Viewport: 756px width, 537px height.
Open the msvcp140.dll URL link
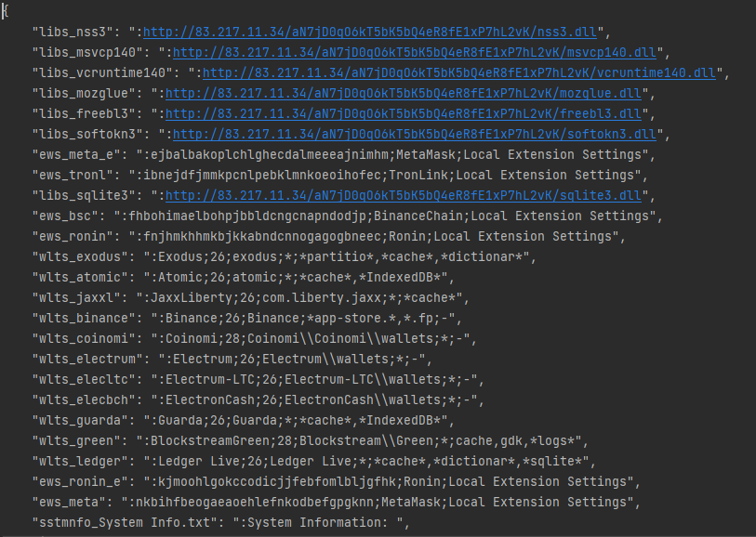[x=415, y=53]
